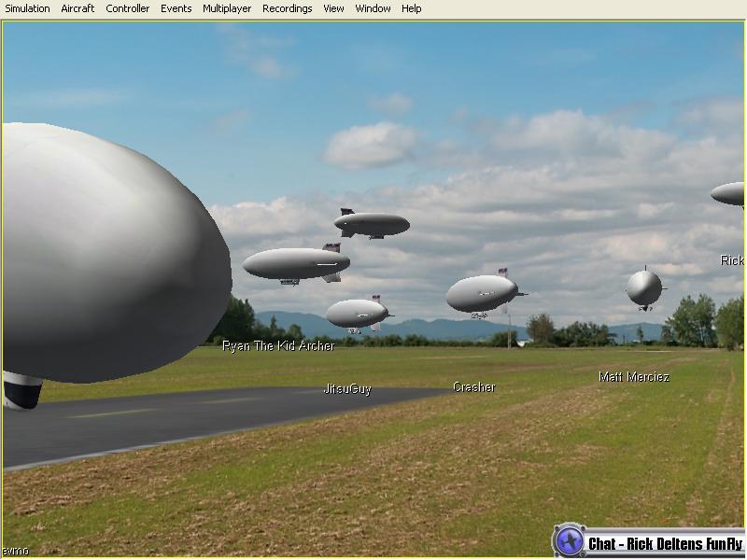
Task: Select the Ryan The Kid Archer player label
Action: pyautogui.click(x=278, y=346)
